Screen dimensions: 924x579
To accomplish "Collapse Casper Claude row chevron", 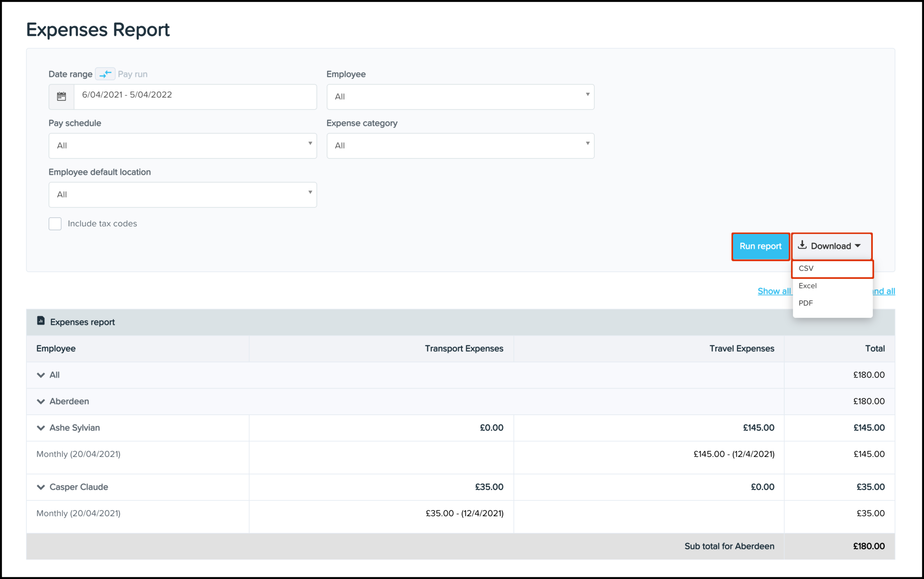I will (x=41, y=488).
